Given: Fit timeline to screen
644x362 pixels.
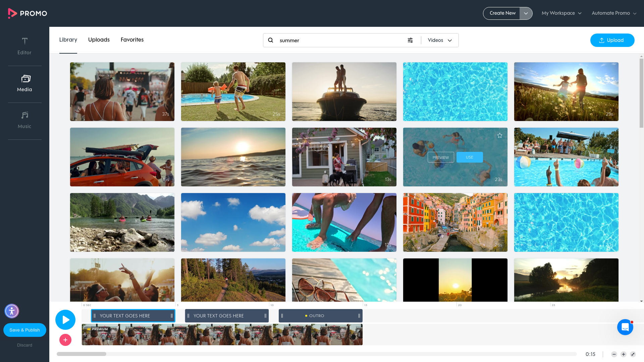Looking at the screenshot, I should (x=633, y=354).
